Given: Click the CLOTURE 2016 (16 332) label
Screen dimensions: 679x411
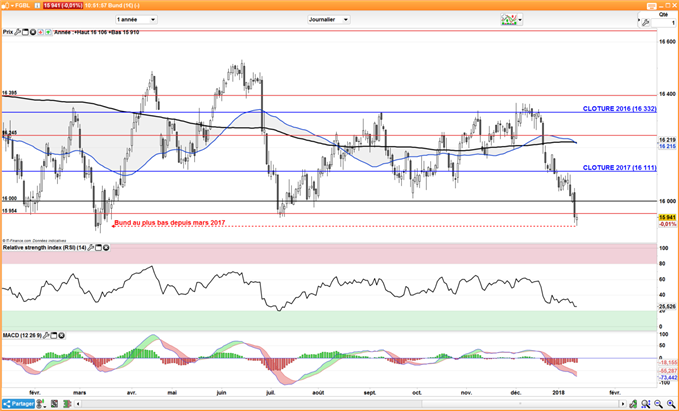Looking at the screenshot, I should [x=620, y=109].
